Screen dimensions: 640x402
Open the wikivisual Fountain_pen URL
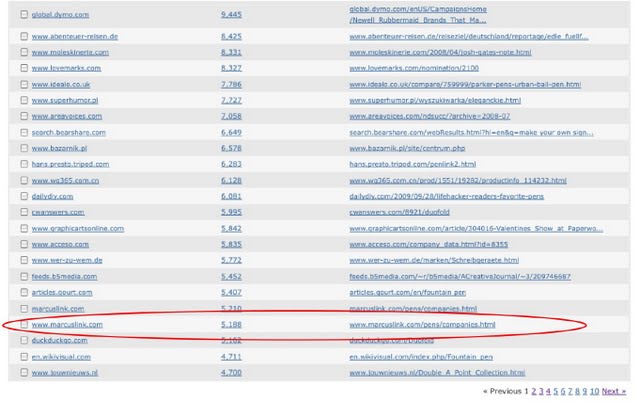(x=421, y=357)
